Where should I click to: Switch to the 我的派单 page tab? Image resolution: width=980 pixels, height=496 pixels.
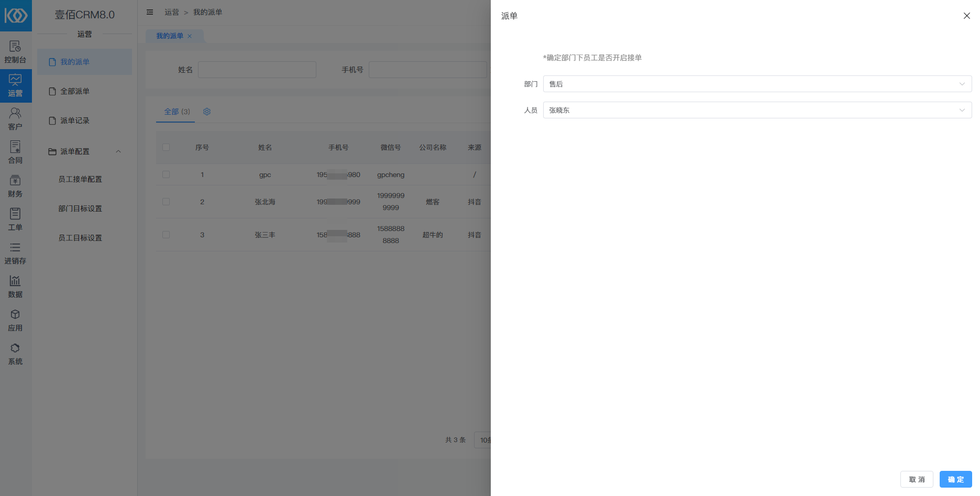click(x=169, y=36)
